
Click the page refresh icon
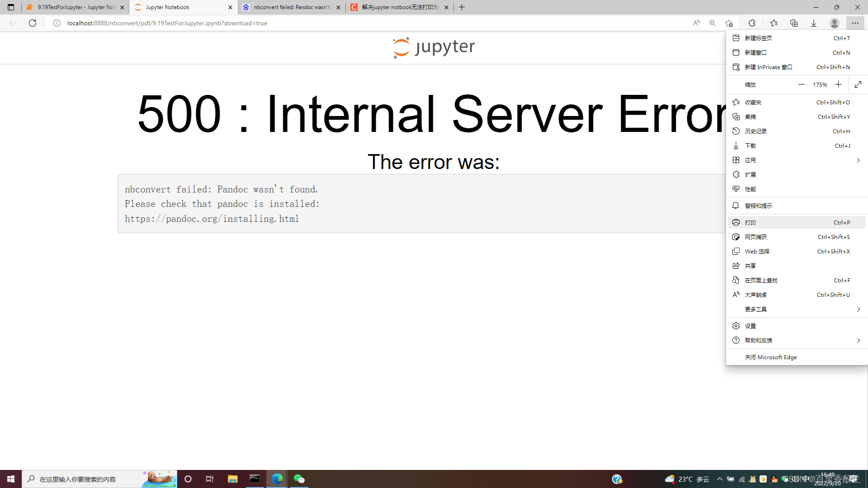[x=33, y=23]
